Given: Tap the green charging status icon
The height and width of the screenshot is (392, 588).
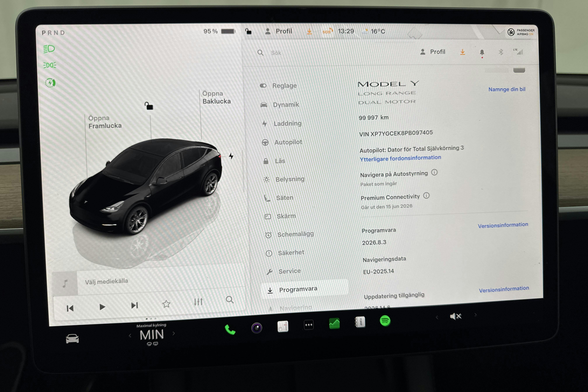Looking at the screenshot, I should (x=50, y=83).
